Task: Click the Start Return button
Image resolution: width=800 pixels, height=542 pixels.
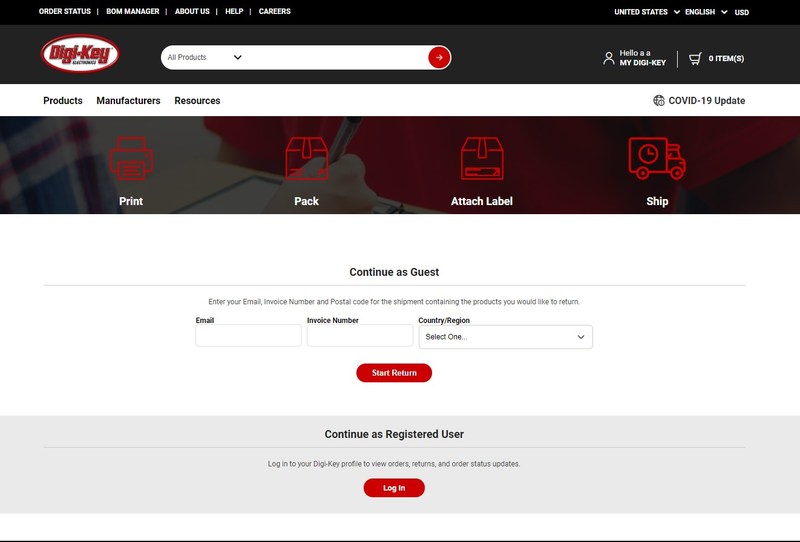Action: pos(394,373)
